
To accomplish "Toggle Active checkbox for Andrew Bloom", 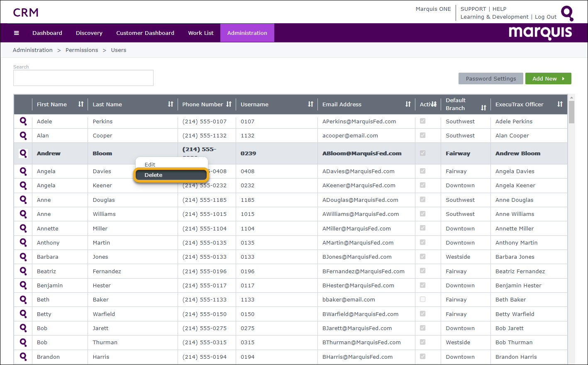I will [x=422, y=153].
